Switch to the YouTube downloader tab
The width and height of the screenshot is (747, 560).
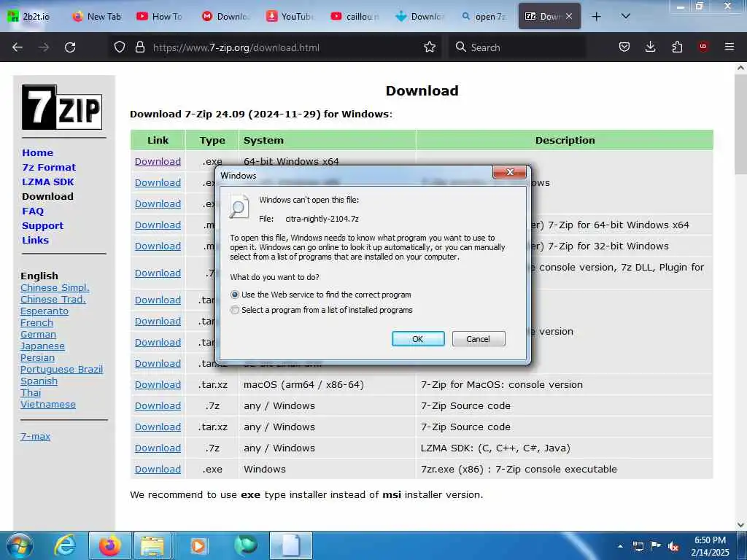tap(290, 17)
